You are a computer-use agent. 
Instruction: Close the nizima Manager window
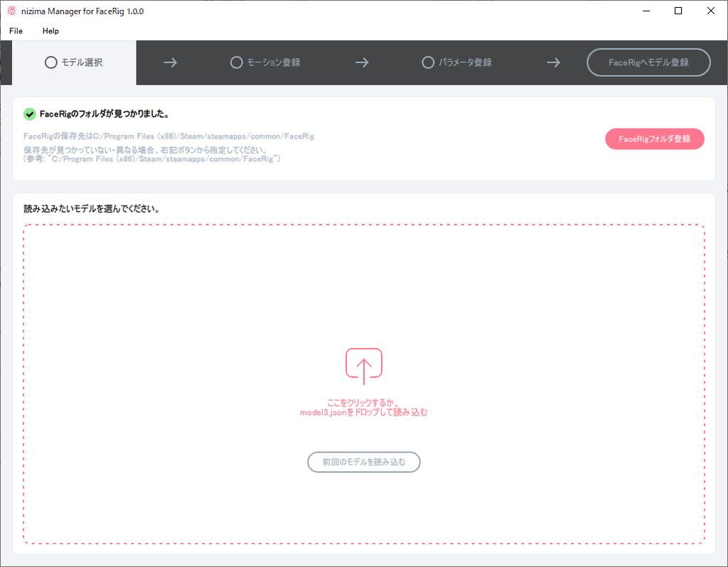coord(711,11)
